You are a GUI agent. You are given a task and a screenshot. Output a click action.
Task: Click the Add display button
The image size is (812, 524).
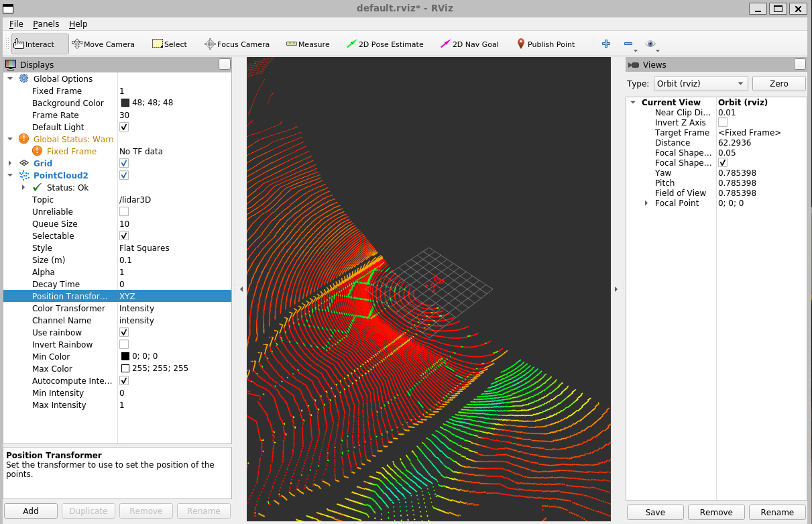tap(31, 511)
